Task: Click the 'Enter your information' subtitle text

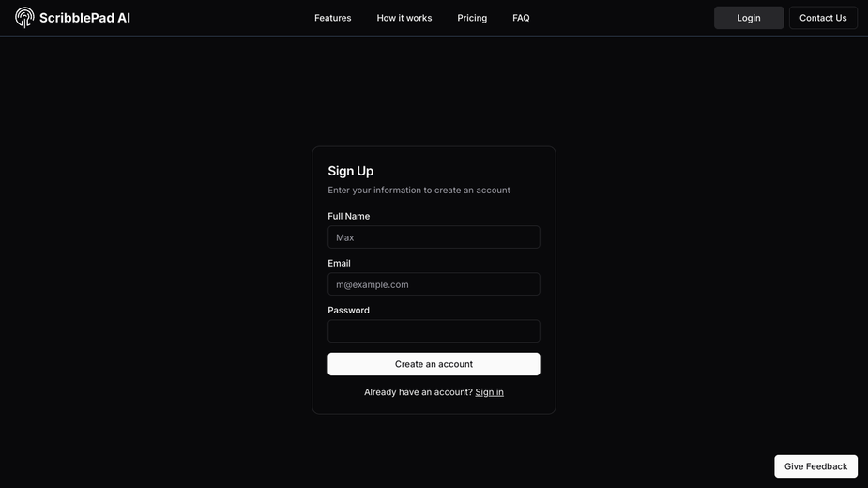Action: (x=419, y=190)
